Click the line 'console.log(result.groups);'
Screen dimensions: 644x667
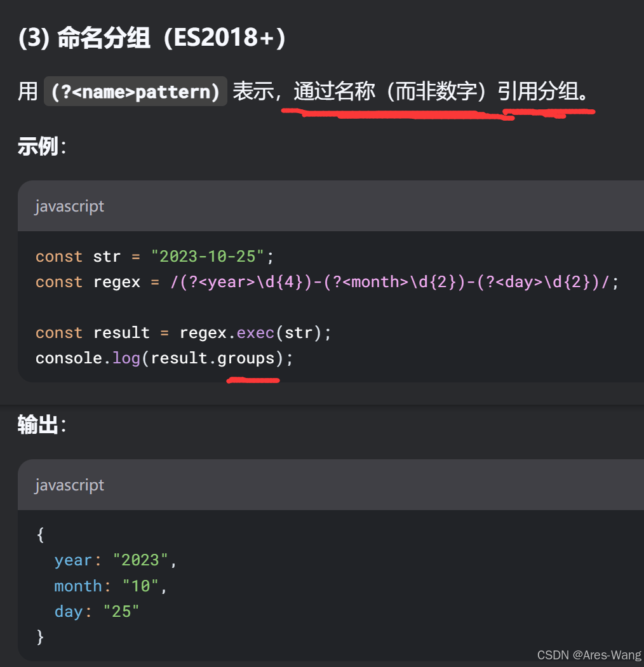[164, 358]
